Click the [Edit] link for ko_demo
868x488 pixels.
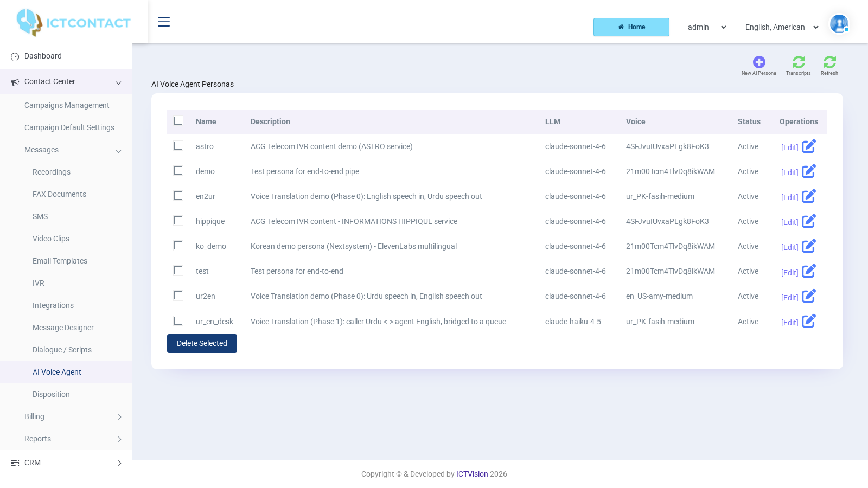tap(789, 247)
